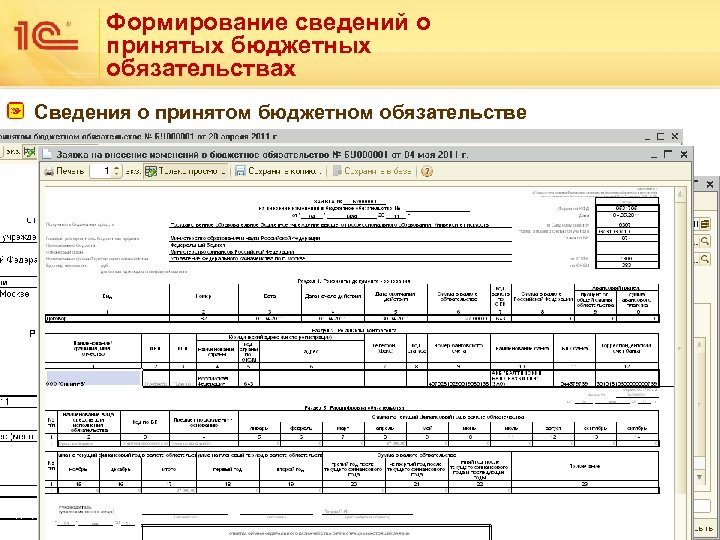Screen dimensions: 720x540
Task: Maximize the back window dated 20 апреля 2011
Action: click(660, 136)
